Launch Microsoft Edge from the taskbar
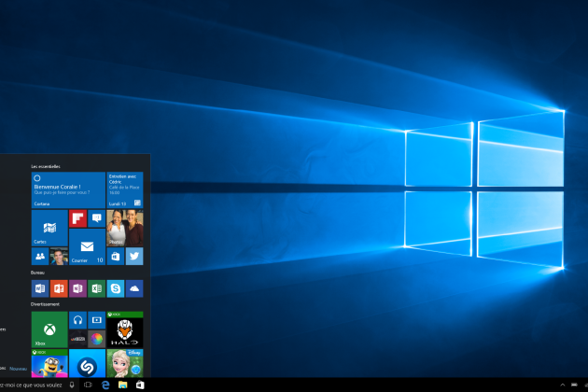This screenshot has width=588, height=392. click(105, 385)
